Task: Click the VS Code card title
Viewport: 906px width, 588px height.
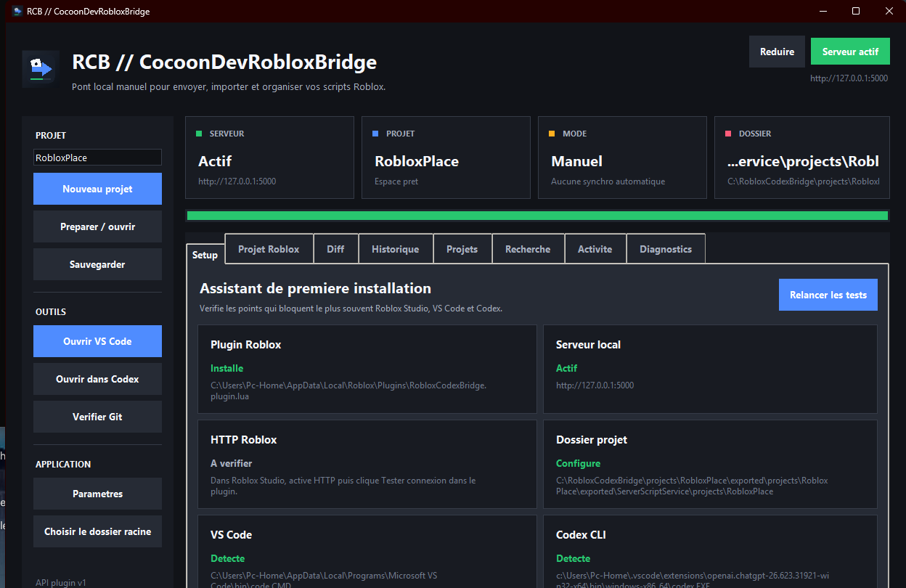Action: click(231, 535)
